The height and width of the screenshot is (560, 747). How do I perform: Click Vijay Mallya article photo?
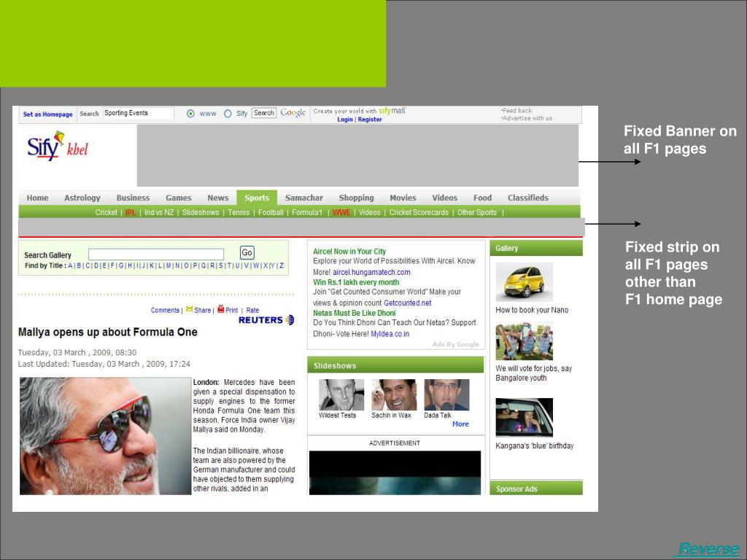[105, 436]
